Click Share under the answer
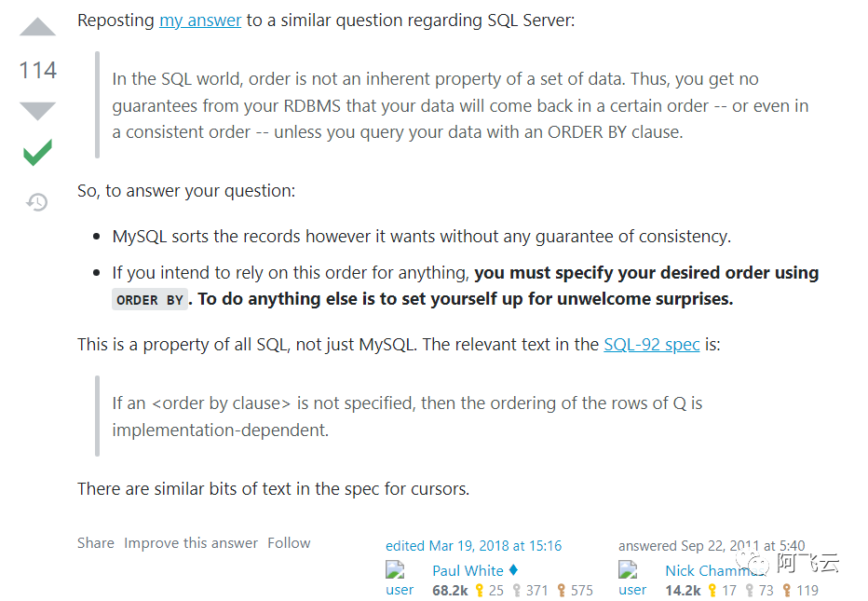 (x=96, y=543)
